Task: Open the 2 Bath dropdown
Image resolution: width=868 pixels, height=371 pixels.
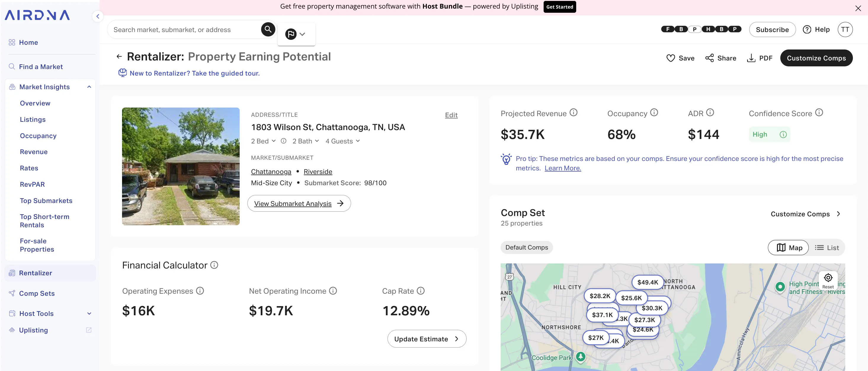Action: pos(306,141)
